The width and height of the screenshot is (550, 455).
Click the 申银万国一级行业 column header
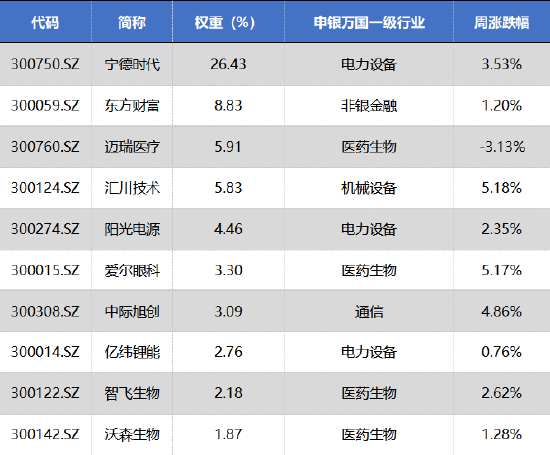coord(369,23)
